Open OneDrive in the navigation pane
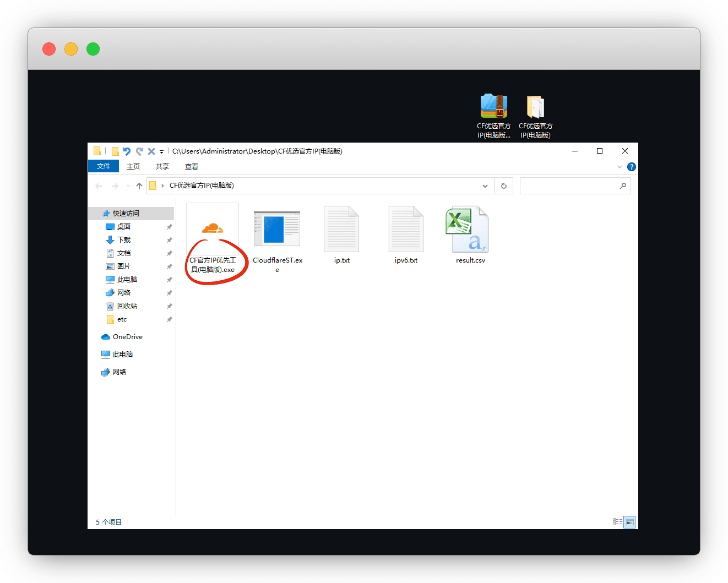This screenshot has height=583, width=728. point(127,337)
